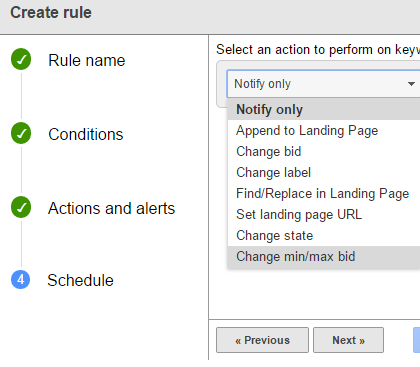The height and width of the screenshot is (367, 420).
Task: Go to the Conditions step
Action: pyautogui.click(x=86, y=134)
